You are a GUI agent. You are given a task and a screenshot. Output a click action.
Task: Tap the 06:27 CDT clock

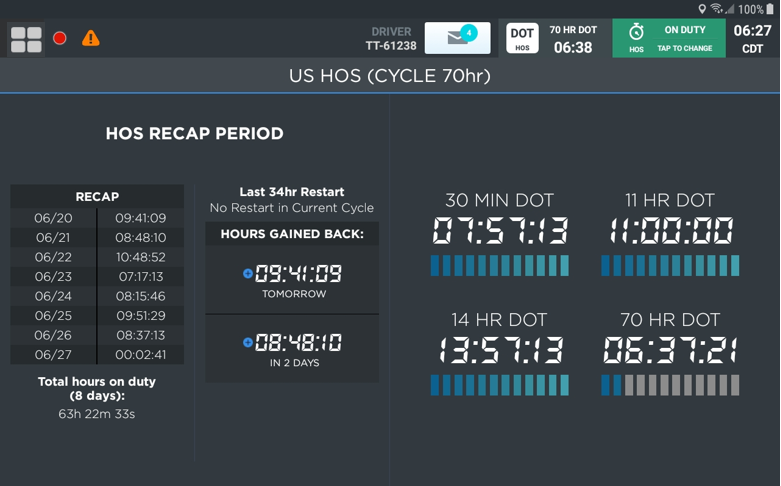pyautogui.click(x=752, y=38)
